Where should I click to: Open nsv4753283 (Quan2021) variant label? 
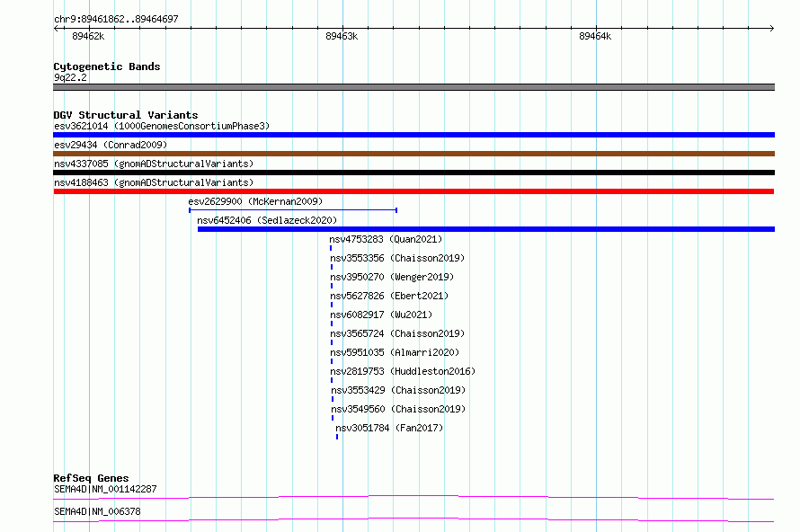(x=386, y=239)
